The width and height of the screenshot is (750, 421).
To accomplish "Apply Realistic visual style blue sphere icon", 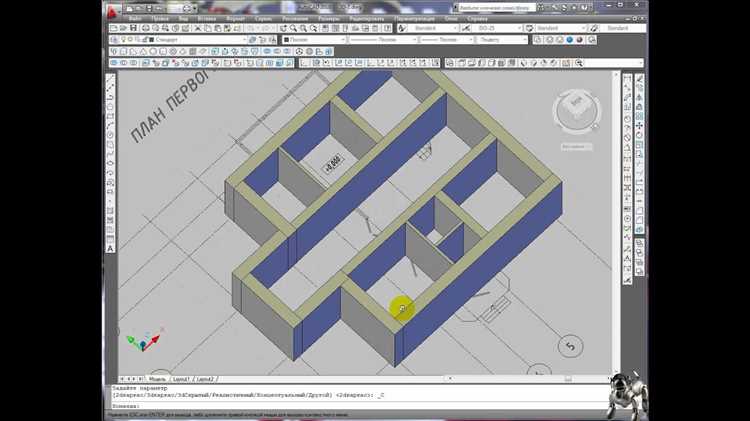I will tap(569, 40).
